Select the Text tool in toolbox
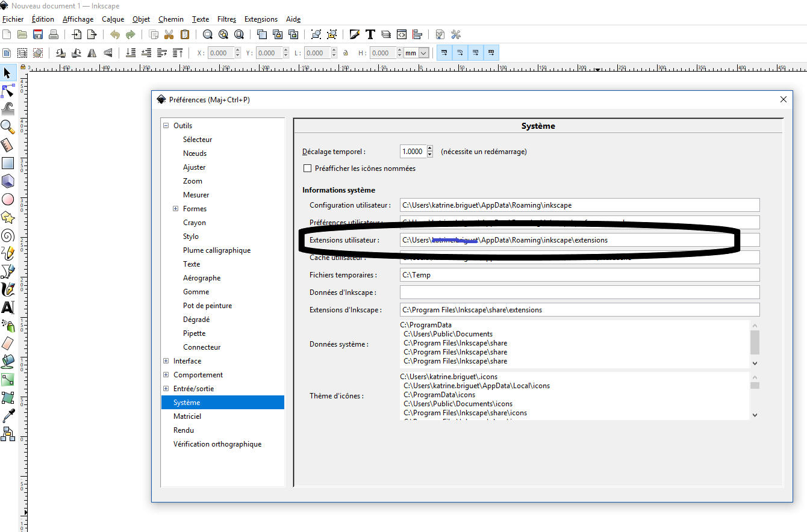807x532 pixels. tap(8, 308)
